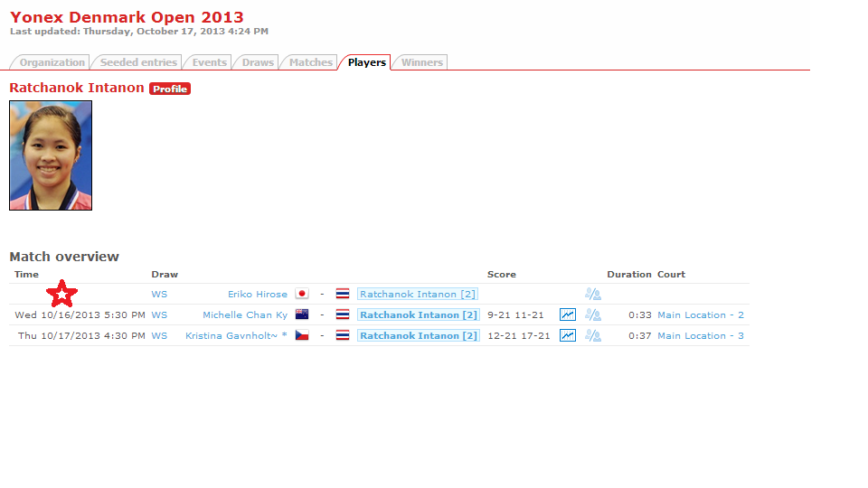Open Main Location - 2 court link
Image resolution: width=868 pixels, height=488 pixels.
700,314
